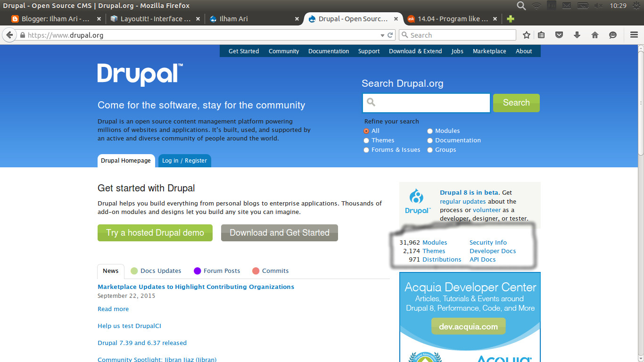Open the Community menu item

[x=284, y=51]
